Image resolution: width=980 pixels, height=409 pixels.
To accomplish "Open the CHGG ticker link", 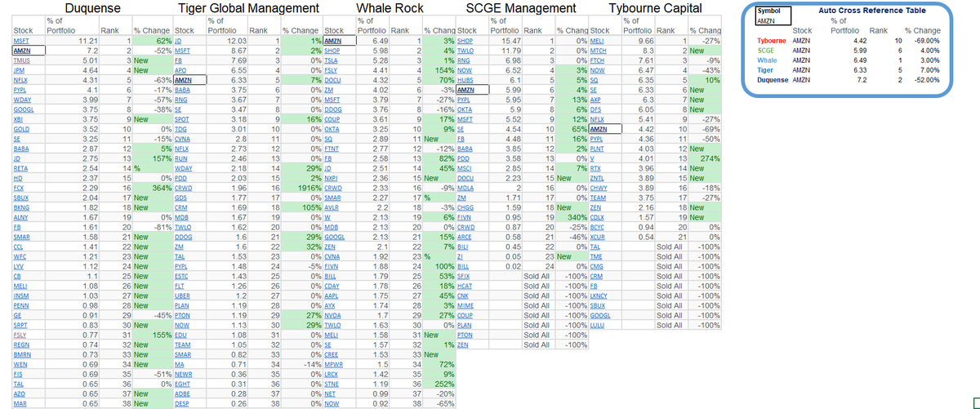I will (465, 207).
